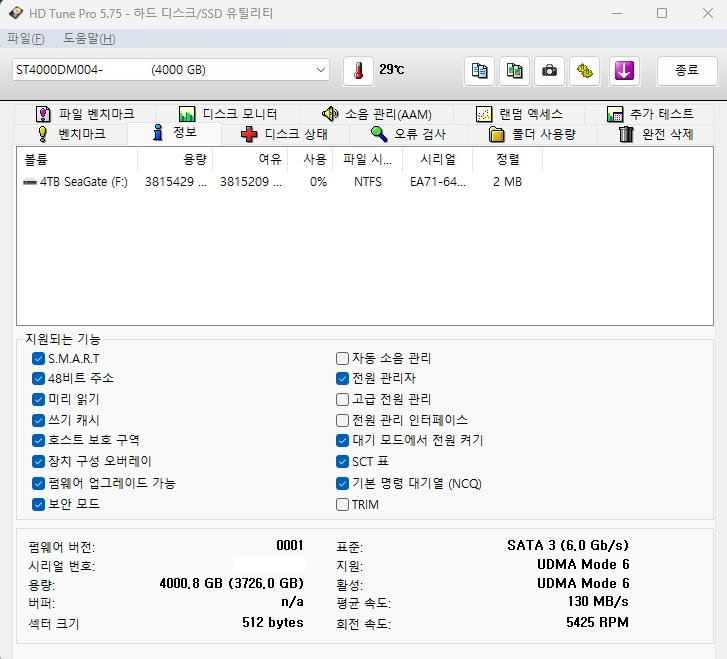This screenshot has height=659, width=727.
Task: Enable the 고급 전원 관리 checkbox
Action: pos(342,399)
